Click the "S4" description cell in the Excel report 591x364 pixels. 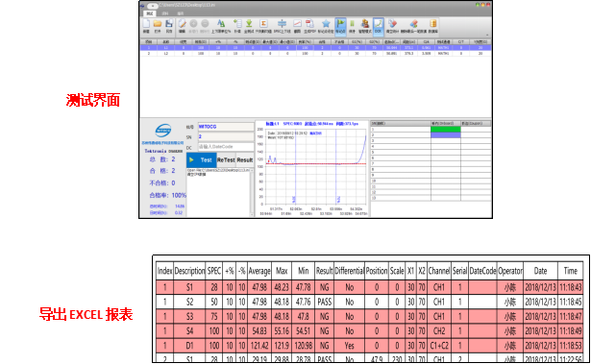(x=189, y=331)
